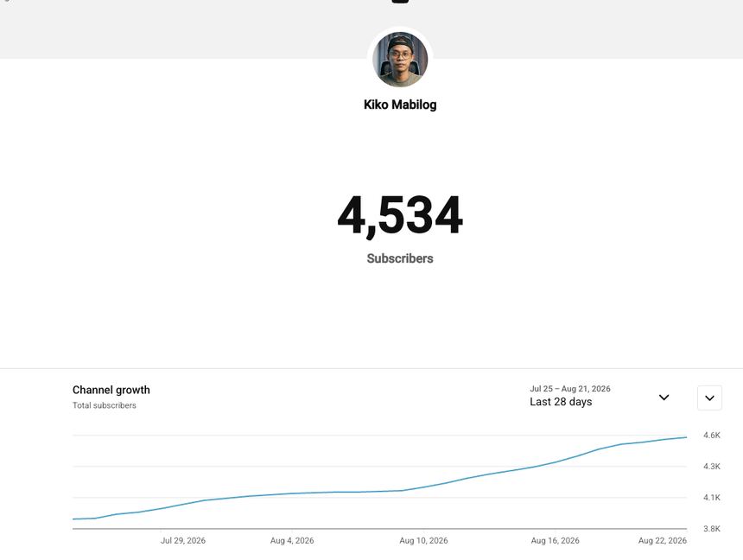Screen dimensions: 743x560
Task: Click the subscriber growth line's right end
Action: (686, 437)
